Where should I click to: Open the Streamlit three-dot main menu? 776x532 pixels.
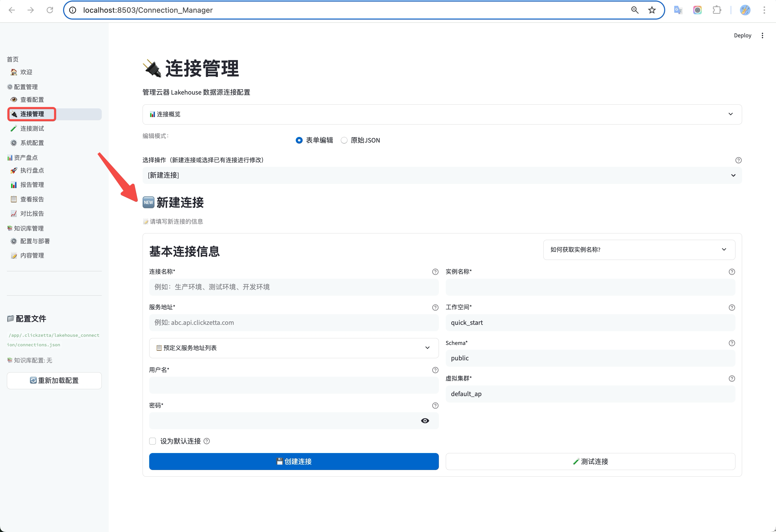[762, 36]
